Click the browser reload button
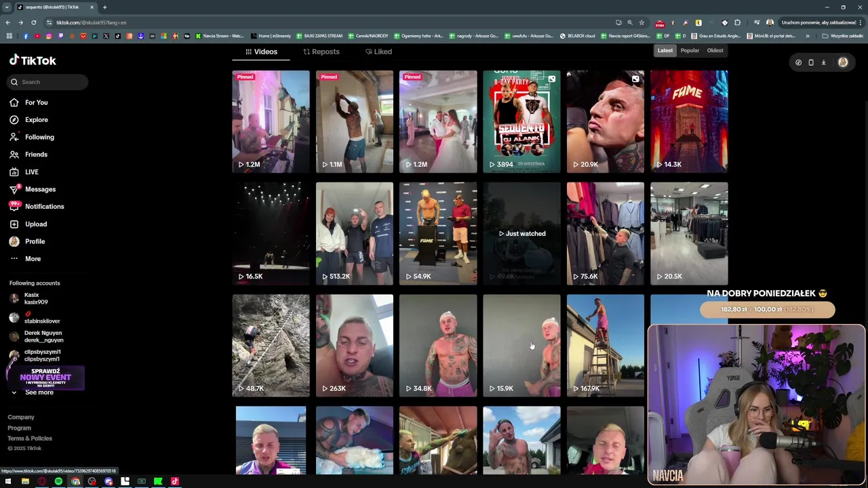The image size is (868, 488). [x=33, y=22]
